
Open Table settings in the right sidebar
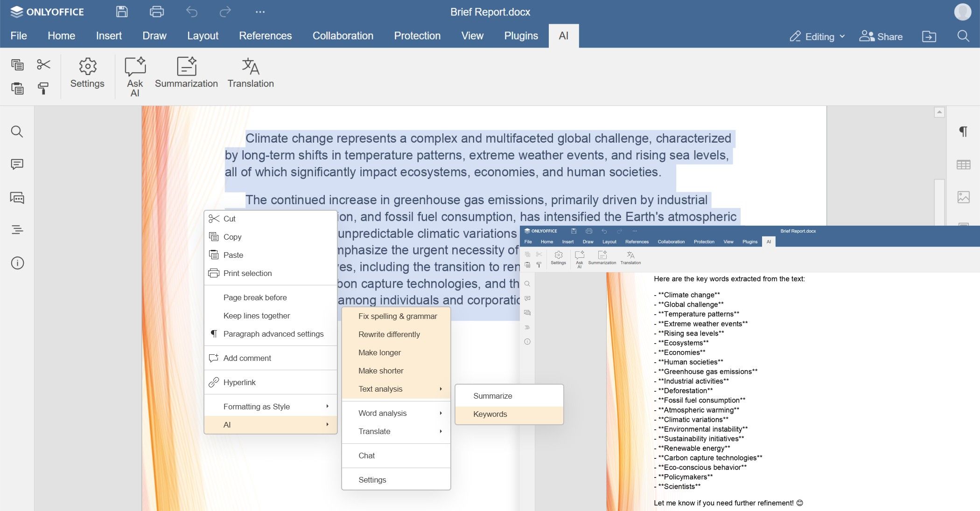click(x=963, y=165)
